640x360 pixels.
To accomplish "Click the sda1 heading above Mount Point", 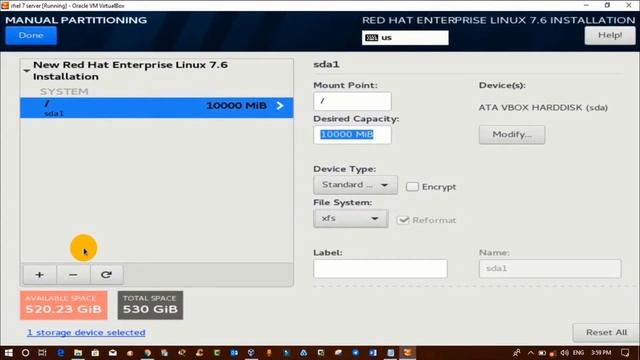I will (327, 64).
